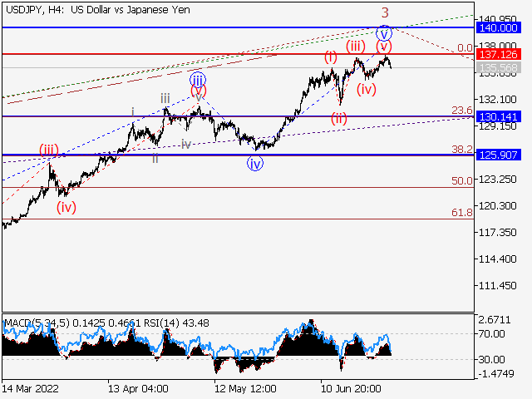Click the MACD(5,34,5) indicator label
Image resolution: width=532 pixels, height=399 pixels.
point(37,323)
